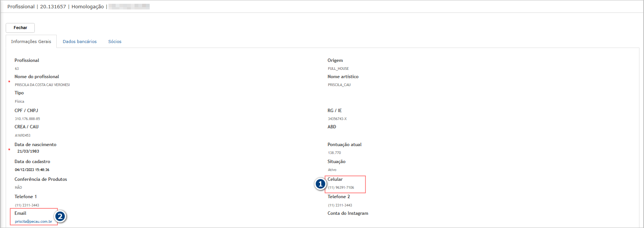This screenshot has width=644, height=228.
Task: Click the number 2 badge beside Email
Action: (x=60, y=217)
